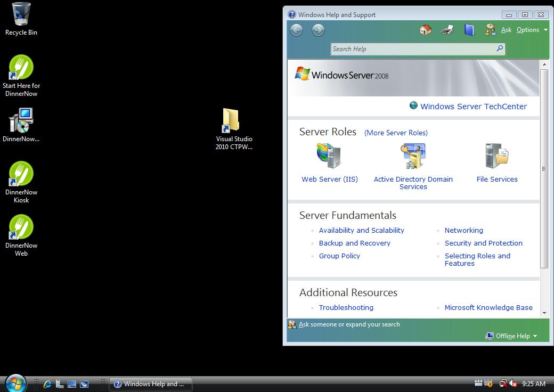The image size is (554, 392).
Task: Click the keyboard icon in the system tray
Action: (x=478, y=383)
